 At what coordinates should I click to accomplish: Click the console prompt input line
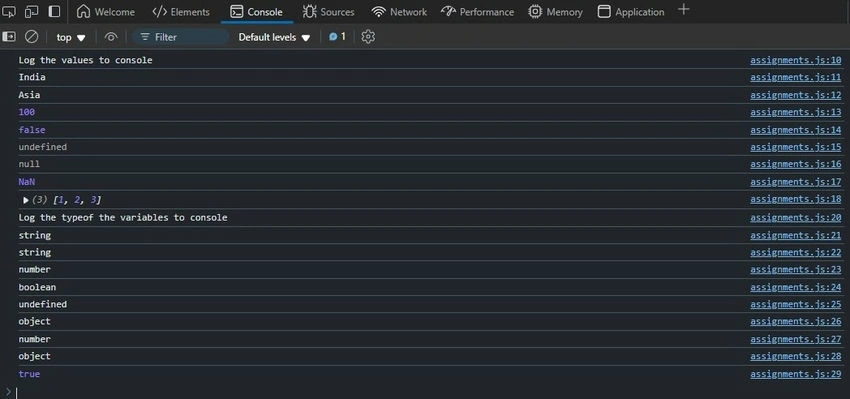point(428,392)
